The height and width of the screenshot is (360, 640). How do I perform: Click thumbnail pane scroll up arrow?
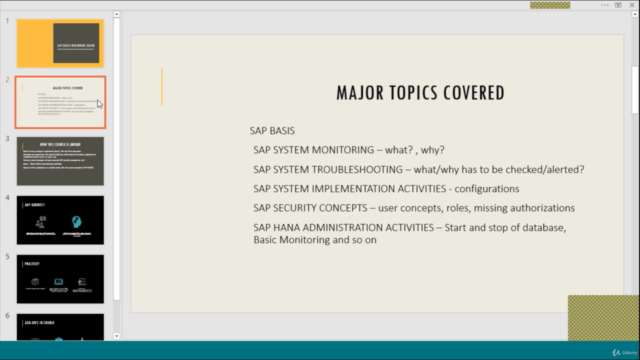tap(117, 14)
